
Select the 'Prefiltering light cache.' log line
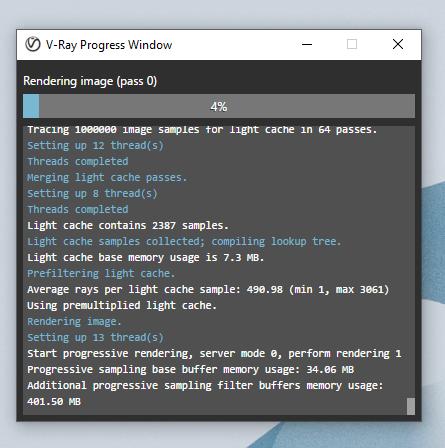tap(101, 274)
